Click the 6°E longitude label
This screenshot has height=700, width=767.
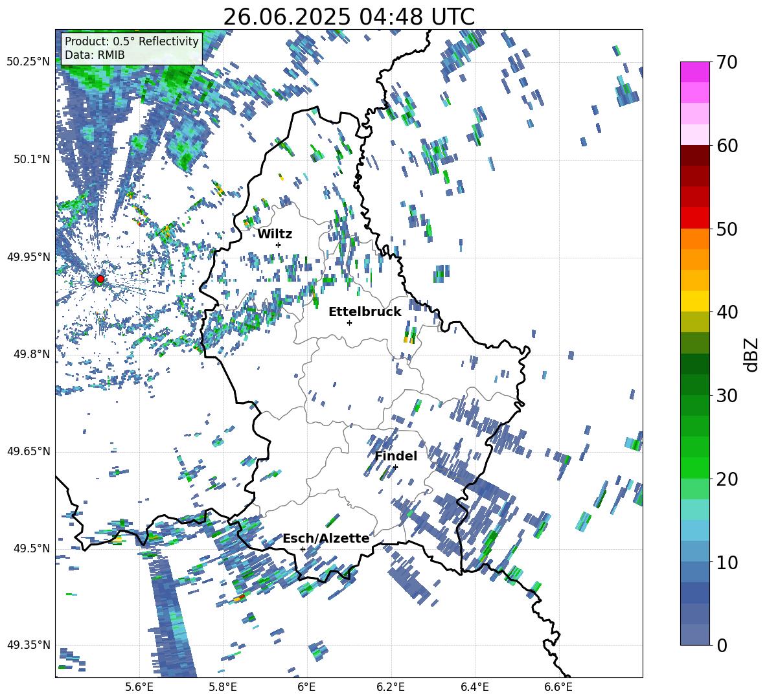pyautogui.click(x=306, y=687)
